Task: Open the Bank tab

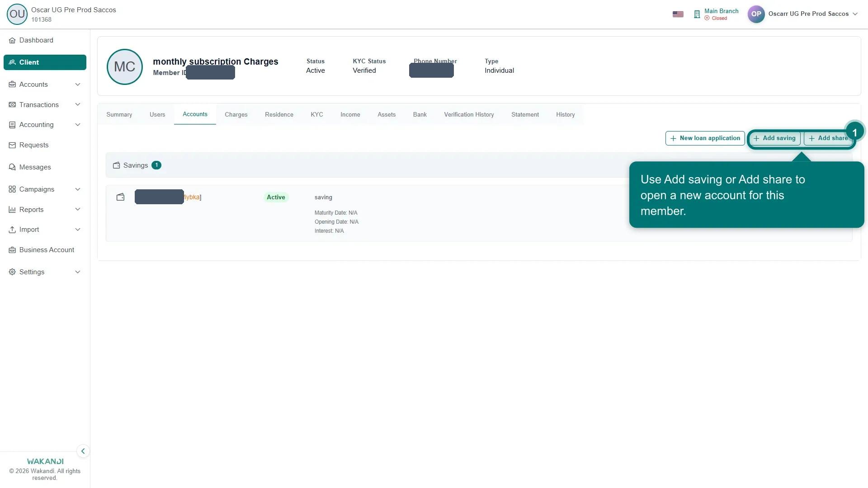Action: tap(420, 115)
